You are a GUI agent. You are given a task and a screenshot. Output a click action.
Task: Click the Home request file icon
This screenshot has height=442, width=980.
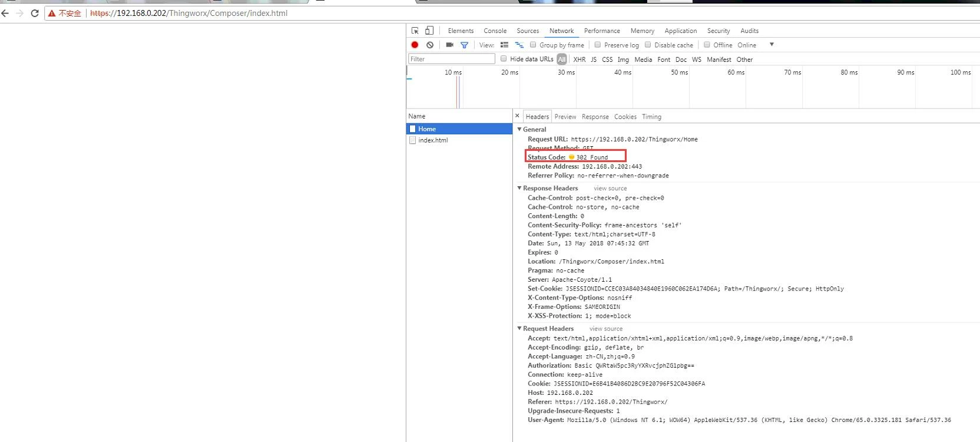tap(413, 129)
